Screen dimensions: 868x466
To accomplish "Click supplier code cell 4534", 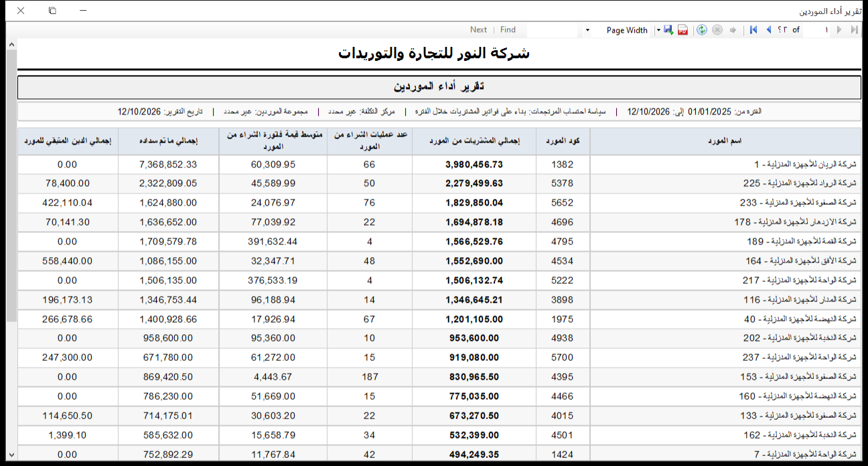I will coord(563,260).
